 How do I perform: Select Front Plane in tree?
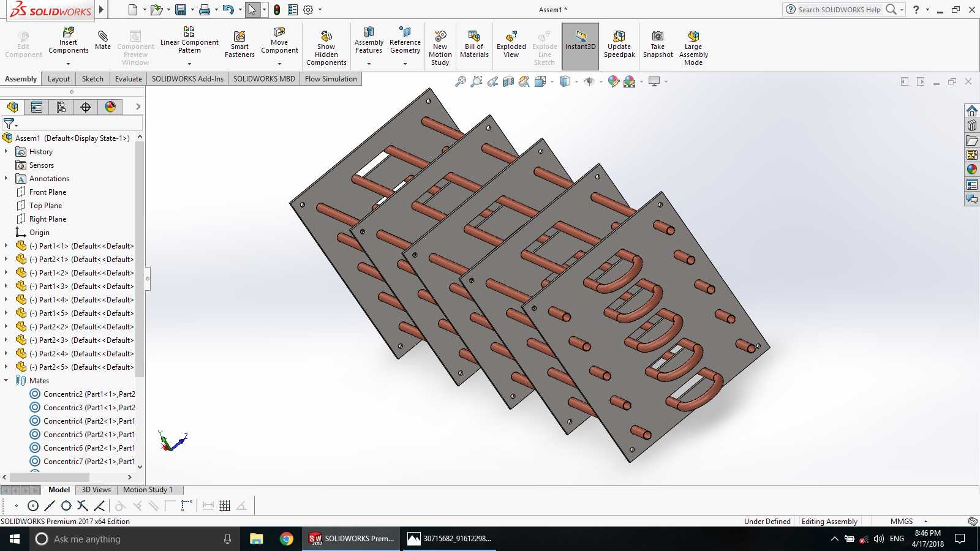click(48, 192)
